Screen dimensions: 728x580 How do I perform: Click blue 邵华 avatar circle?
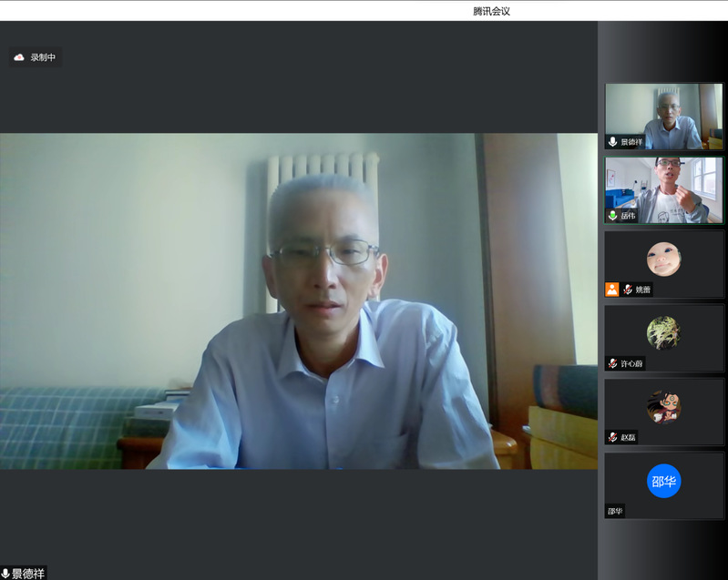pyautogui.click(x=663, y=481)
